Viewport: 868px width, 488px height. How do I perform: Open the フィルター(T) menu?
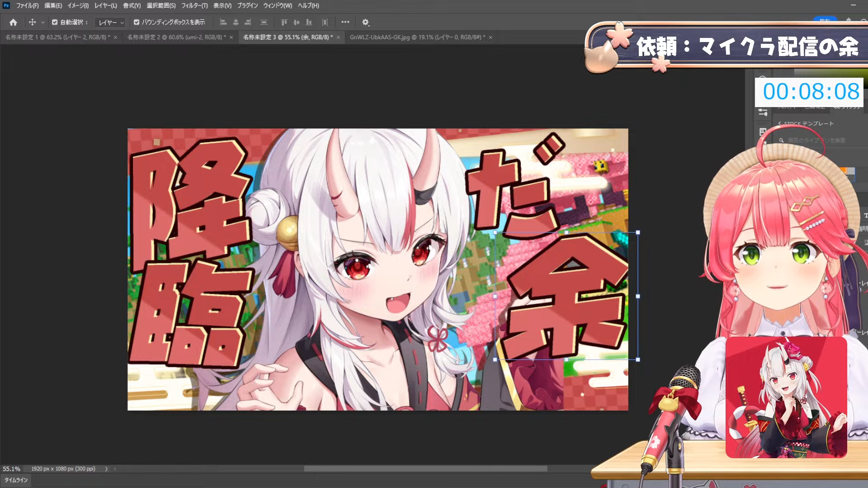[194, 5]
